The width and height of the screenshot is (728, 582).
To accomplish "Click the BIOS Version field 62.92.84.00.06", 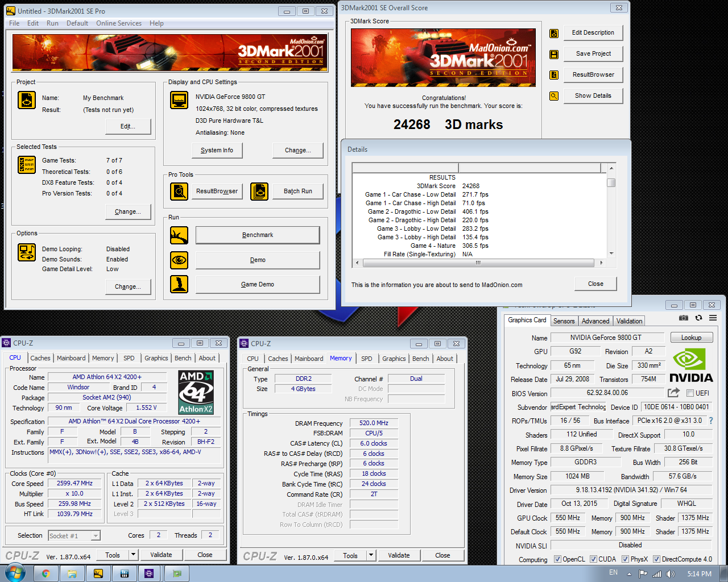I will coord(607,393).
